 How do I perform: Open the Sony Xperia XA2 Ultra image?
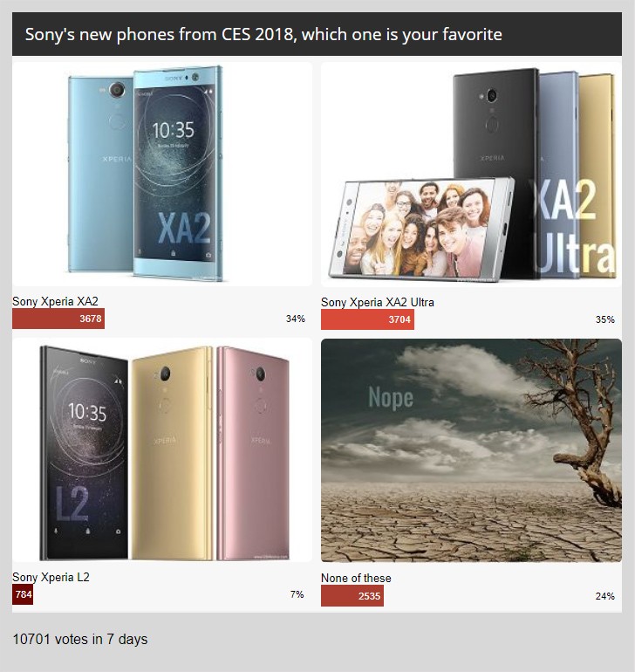pyautogui.click(x=471, y=174)
